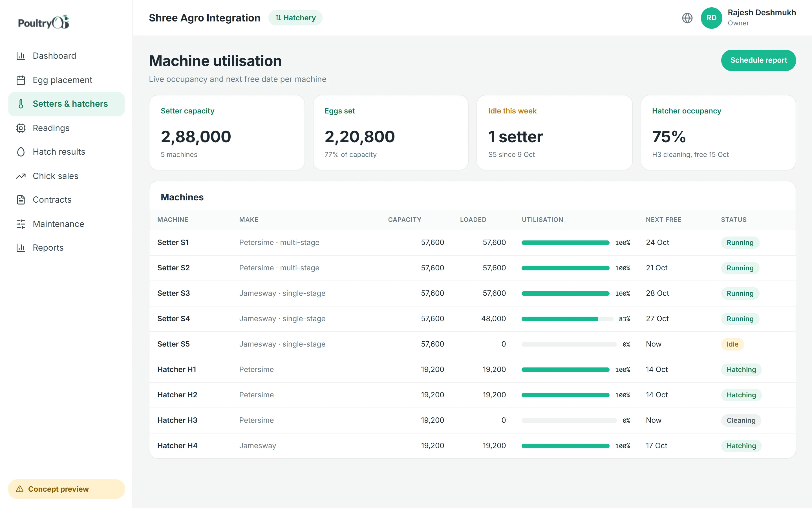Click the Idle this week card

(554, 133)
